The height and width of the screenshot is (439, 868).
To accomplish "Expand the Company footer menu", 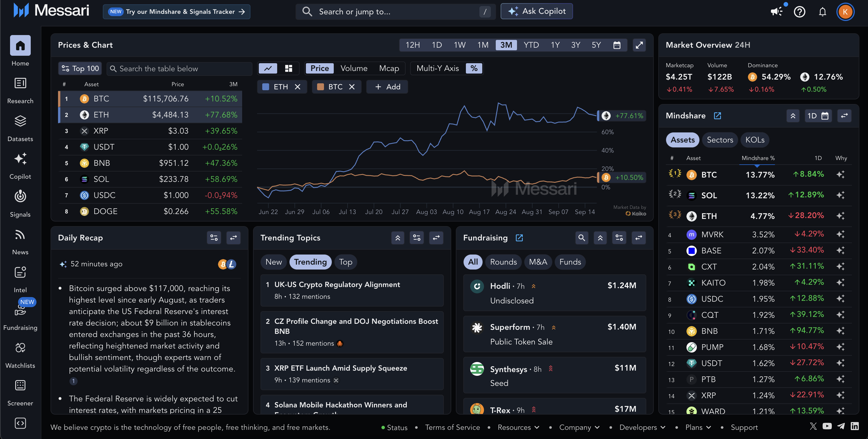I will (x=580, y=427).
